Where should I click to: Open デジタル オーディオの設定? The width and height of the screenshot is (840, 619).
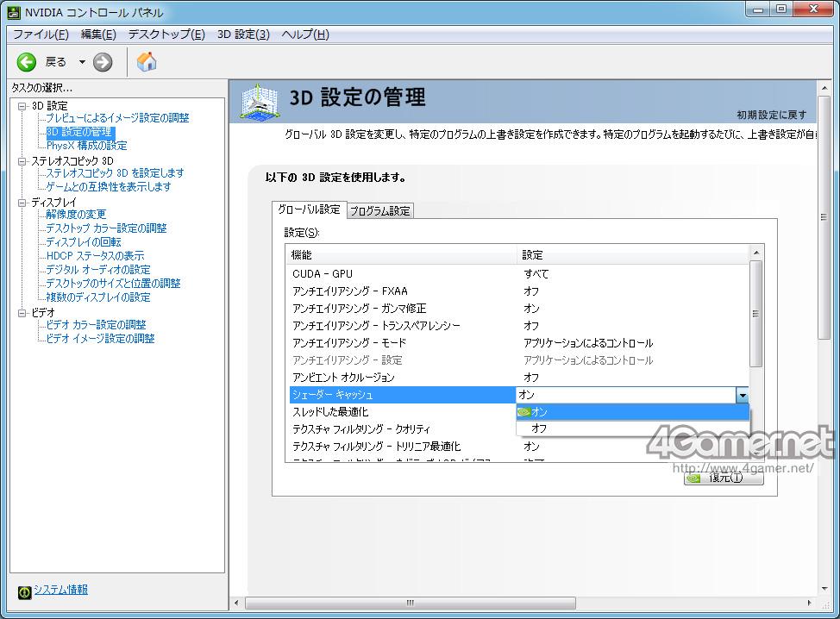[98, 270]
